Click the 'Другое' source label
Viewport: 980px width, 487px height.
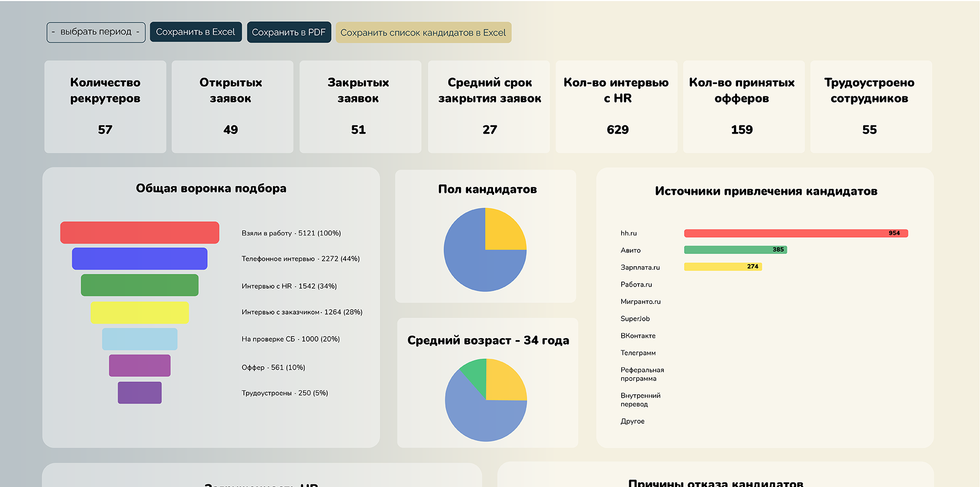pos(632,421)
